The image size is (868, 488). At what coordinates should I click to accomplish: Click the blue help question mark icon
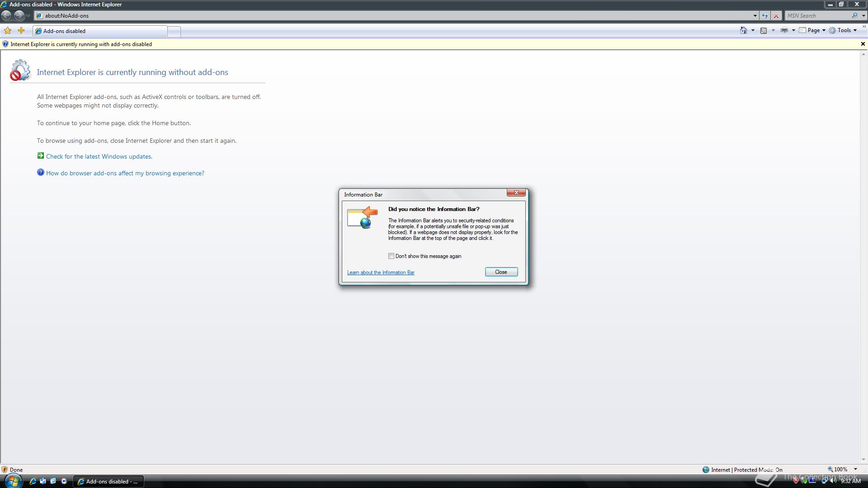coord(41,172)
